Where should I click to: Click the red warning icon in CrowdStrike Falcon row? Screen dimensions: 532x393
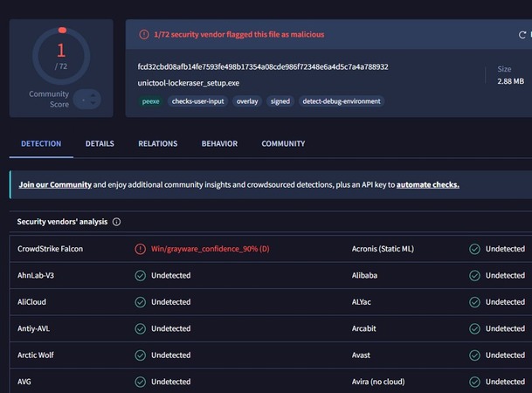point(140,249)
